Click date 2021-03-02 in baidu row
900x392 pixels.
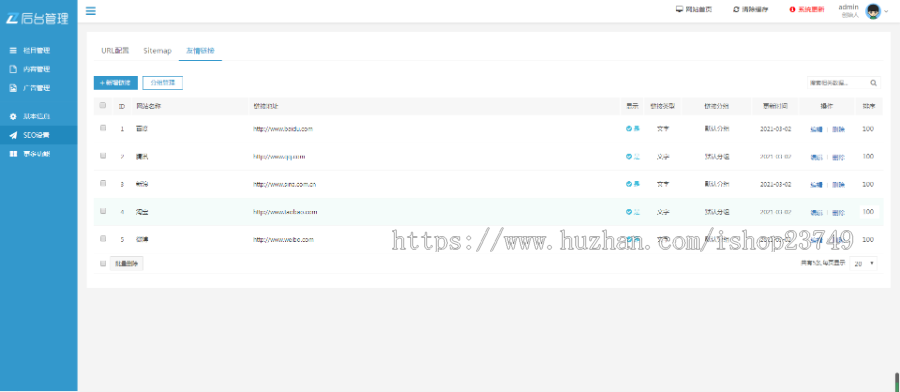coord(775,129)
